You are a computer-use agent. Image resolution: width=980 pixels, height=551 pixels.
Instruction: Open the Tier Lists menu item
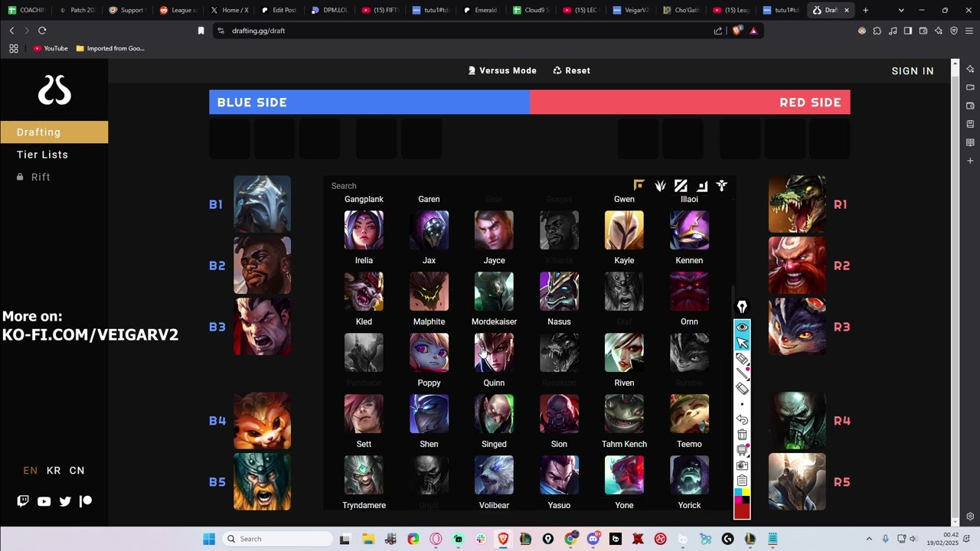(x=43, y=155)
